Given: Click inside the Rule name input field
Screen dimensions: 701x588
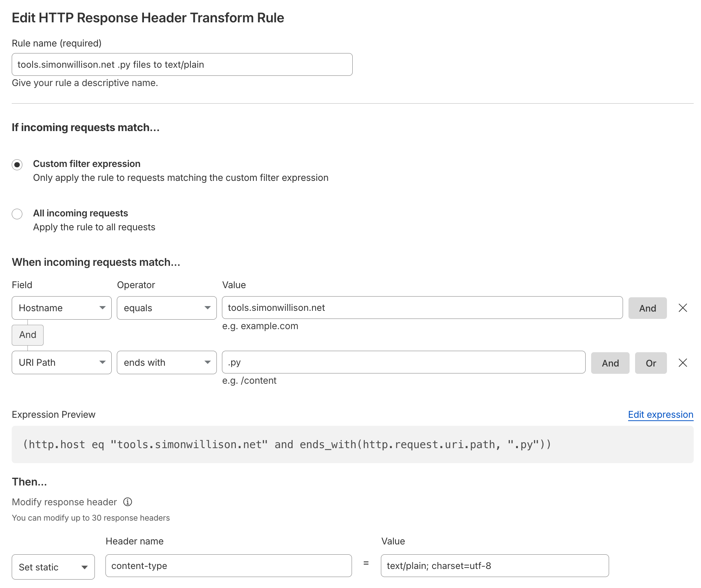Looking at the screenshot, I should pyautogui.click(x=182, y=64).
